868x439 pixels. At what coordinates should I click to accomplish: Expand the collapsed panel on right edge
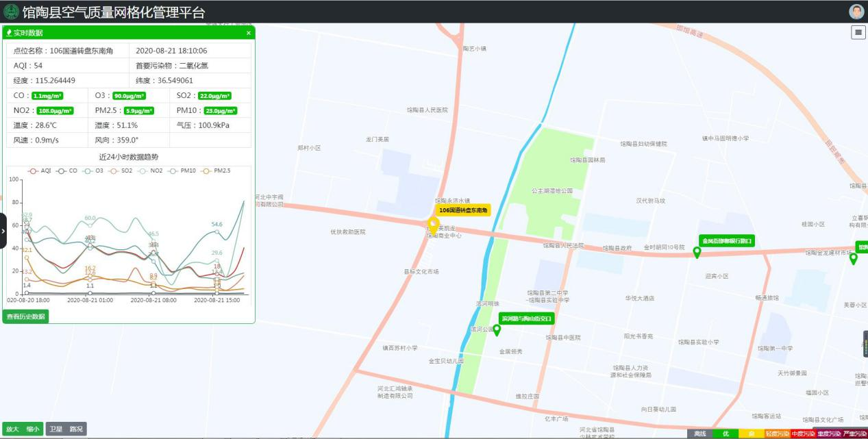click(x=865, y=344)
